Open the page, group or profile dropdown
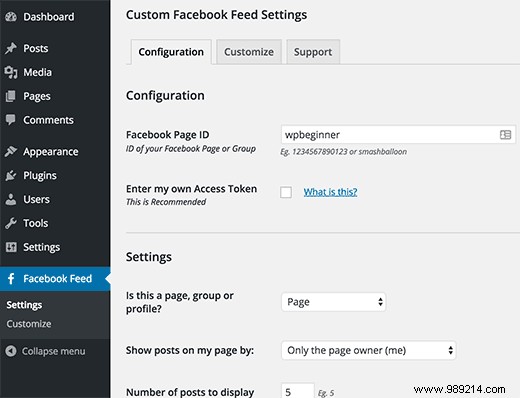The height and width of the screenshot is (398, 520). [334, 302]
